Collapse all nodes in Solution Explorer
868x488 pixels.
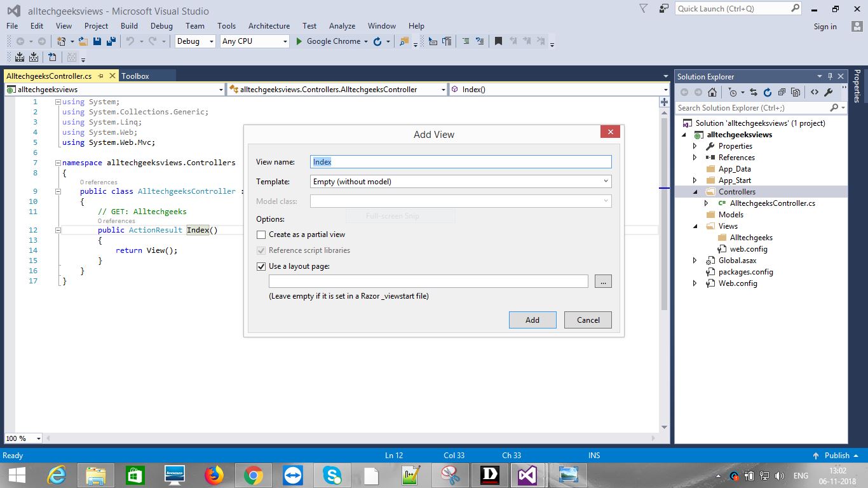[x=783, y=91]
